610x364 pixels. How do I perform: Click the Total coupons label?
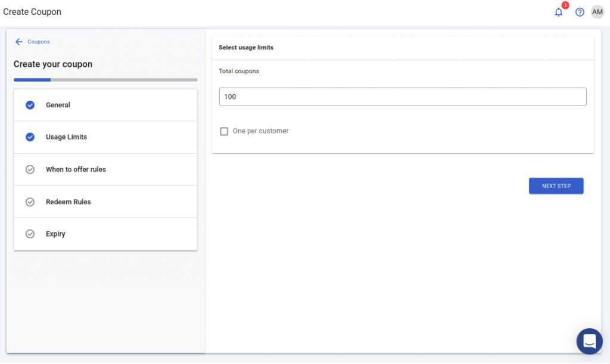(239, 71)
